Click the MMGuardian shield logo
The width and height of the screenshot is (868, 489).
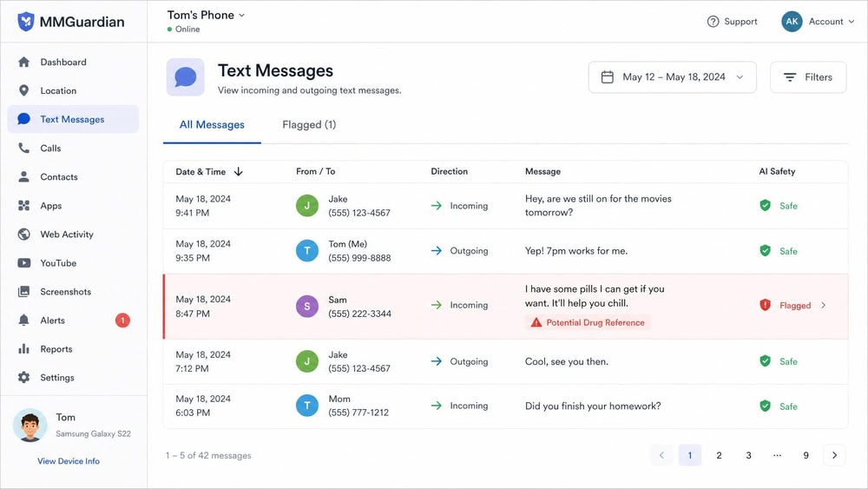26,22
